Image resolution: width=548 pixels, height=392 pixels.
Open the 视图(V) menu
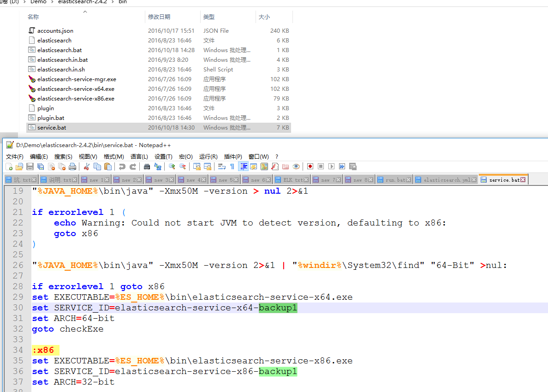point(88,156)
